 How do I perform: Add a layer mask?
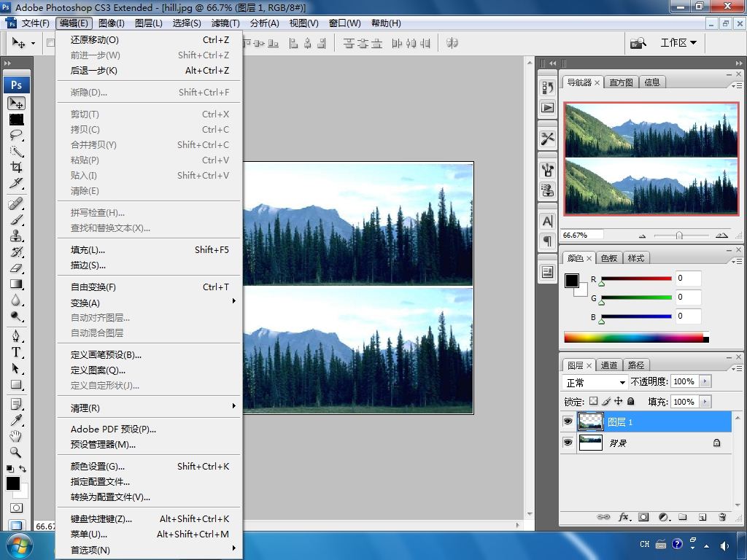643,517
